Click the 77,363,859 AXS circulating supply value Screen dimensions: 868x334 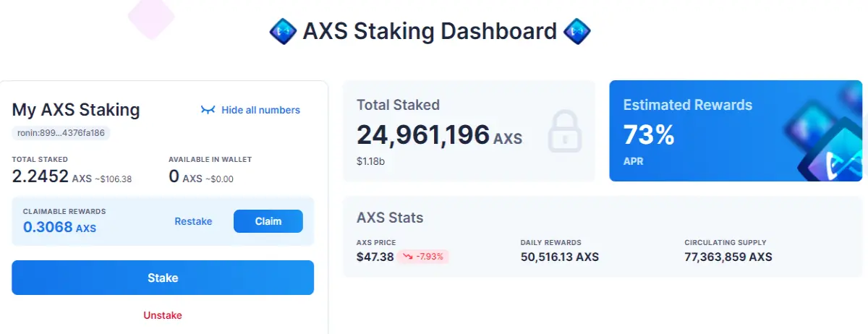[728, 257]
